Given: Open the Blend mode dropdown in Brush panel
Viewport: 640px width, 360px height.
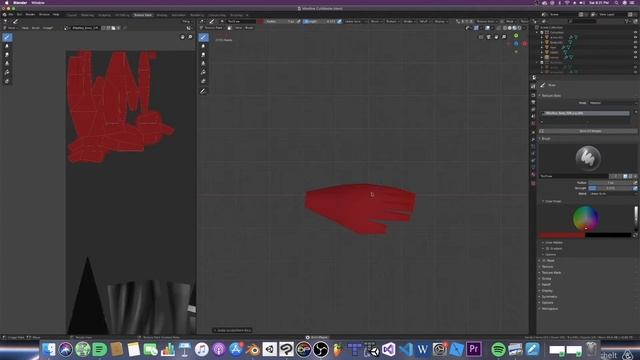Looking at the screenshot, I should pyautogui.click(x=613, y=193).
